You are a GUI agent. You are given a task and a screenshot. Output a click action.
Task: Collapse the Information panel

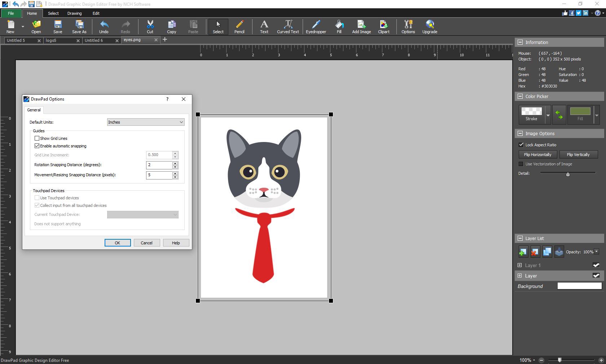[521, 42]
